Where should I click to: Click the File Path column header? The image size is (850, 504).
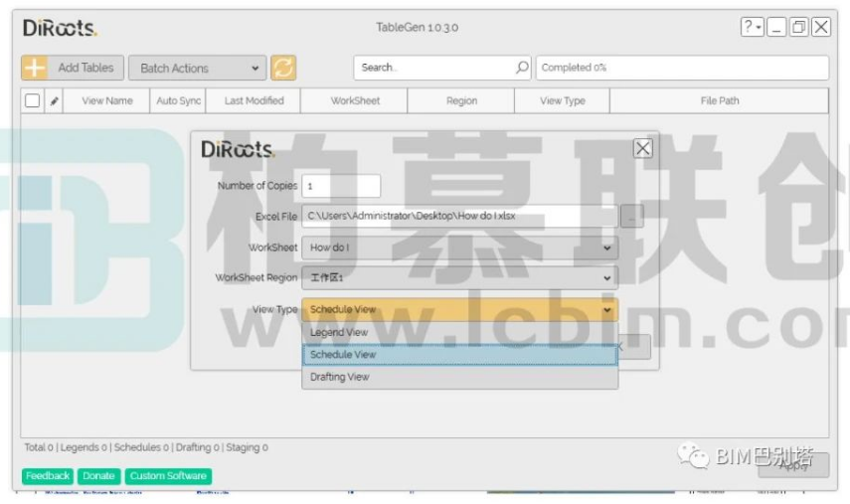click(x=720, y=100)
